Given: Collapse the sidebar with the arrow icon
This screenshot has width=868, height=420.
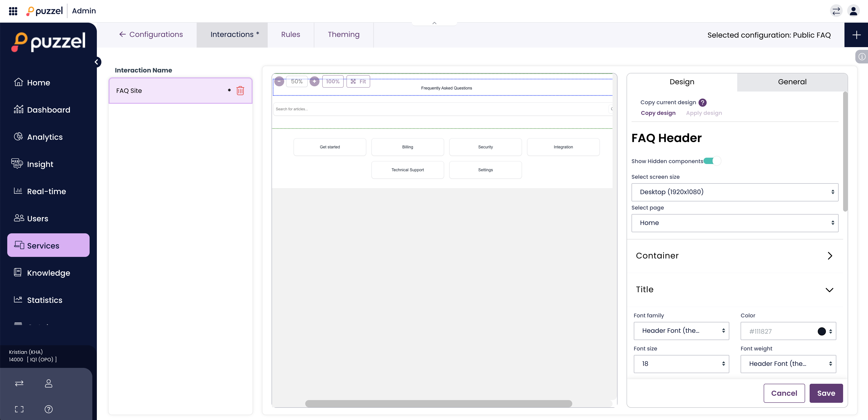Looking at the screenshot, I should point(97,62).
